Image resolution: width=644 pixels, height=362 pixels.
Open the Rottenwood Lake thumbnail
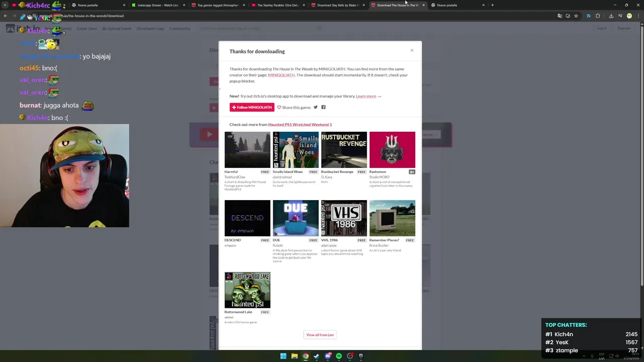pos(247,290)
